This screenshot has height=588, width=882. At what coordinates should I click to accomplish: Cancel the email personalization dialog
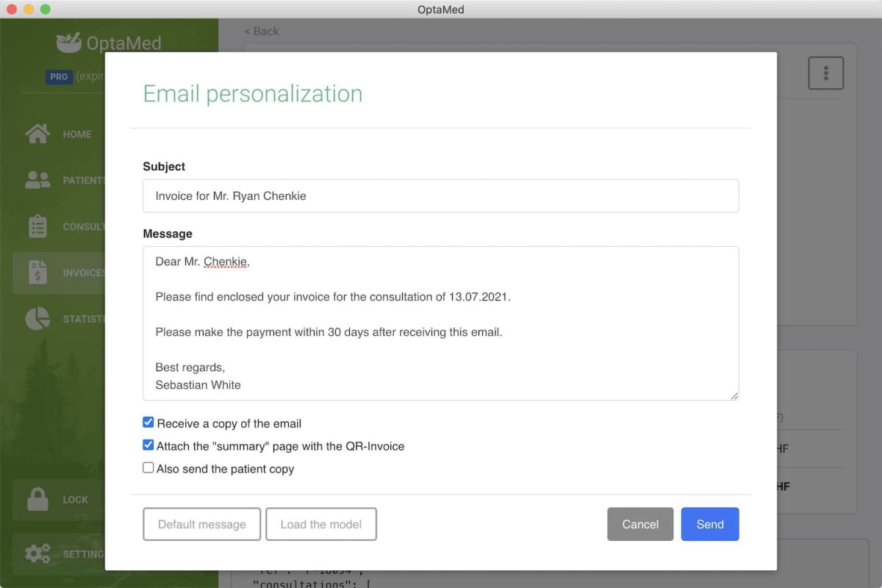pyautogui.click(x=639, y=524)
